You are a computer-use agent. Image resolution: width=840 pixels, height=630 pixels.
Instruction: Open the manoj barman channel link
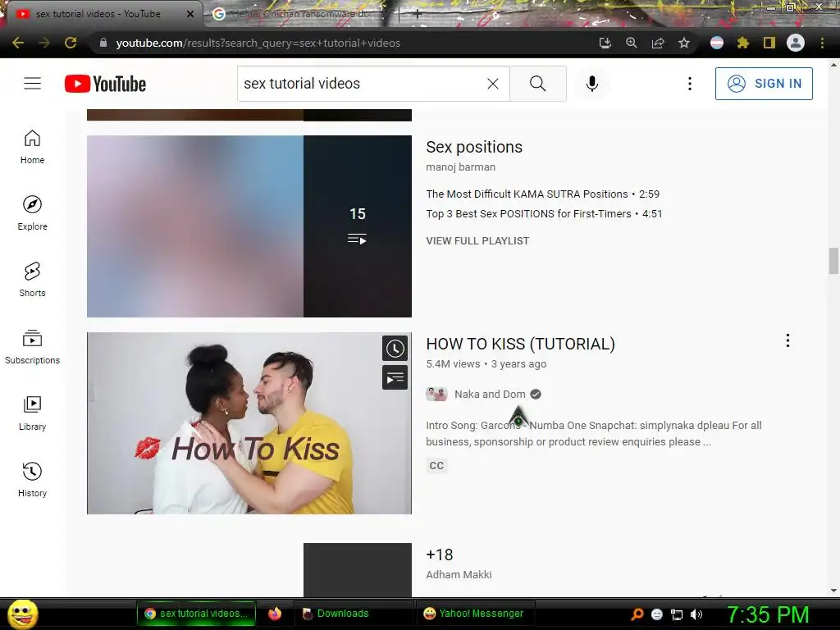click(x=461, y=167)
